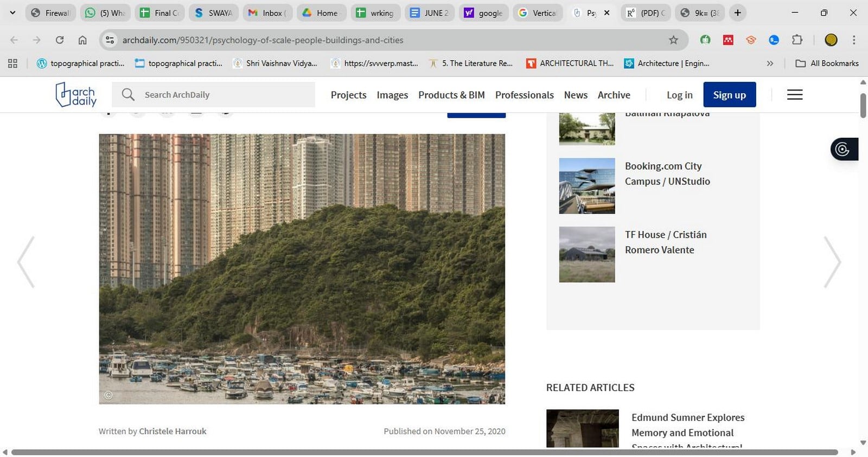The height and width of the screenshot is (457, 868).
Task: Open Christele Harrouk author link
Action: click(x=173, y=432)
